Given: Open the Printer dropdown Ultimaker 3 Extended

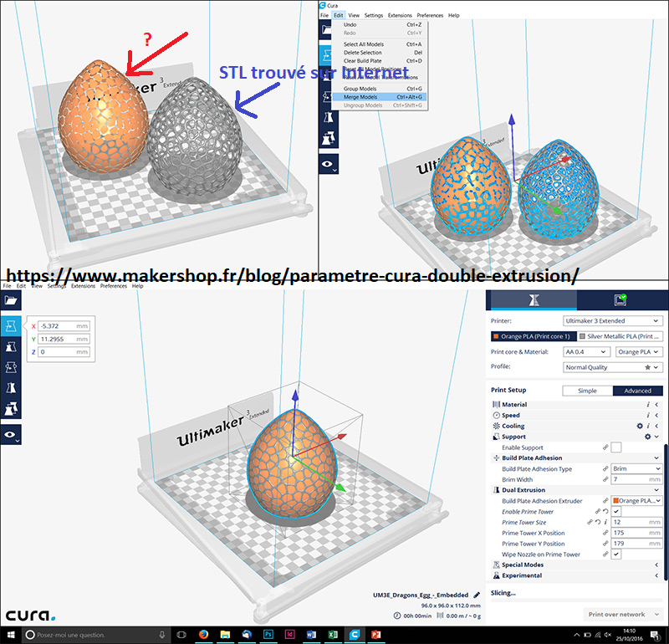Looking at the screenshot, I should coord(613,320).
